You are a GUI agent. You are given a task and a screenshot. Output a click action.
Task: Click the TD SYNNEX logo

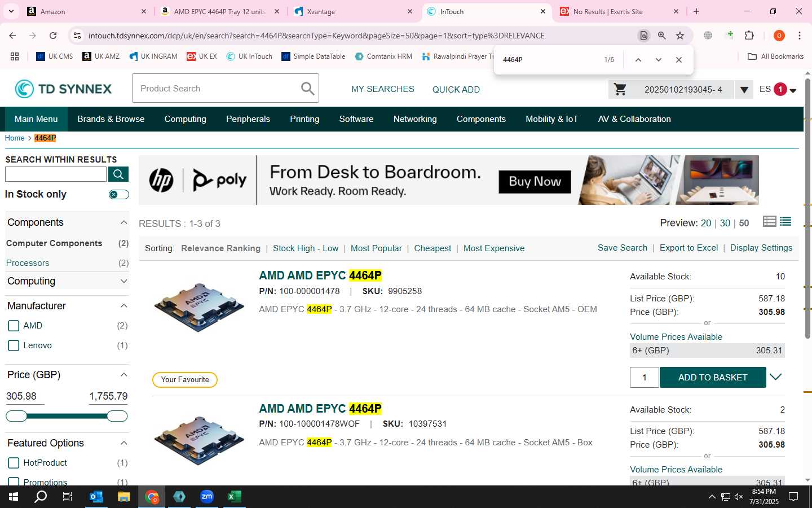coord(63,89)
